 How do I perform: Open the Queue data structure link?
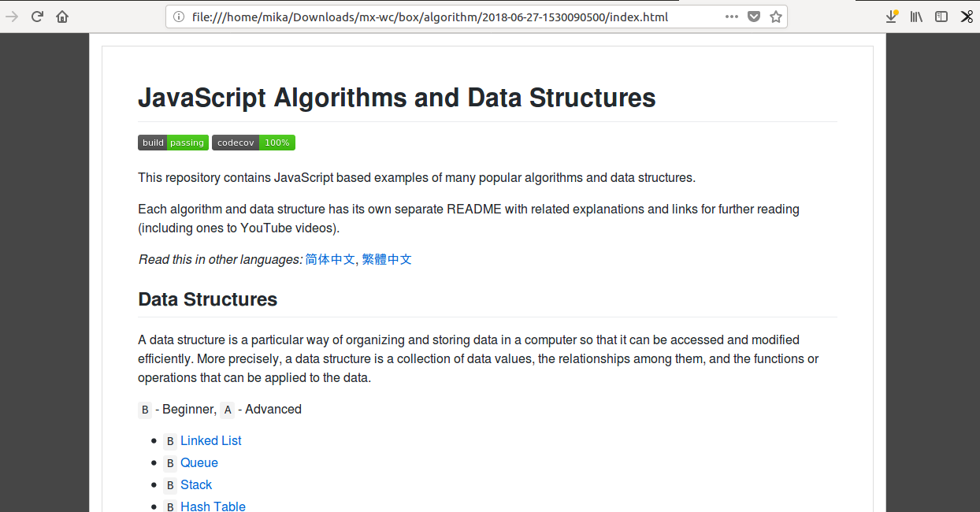tap(199, 462)
